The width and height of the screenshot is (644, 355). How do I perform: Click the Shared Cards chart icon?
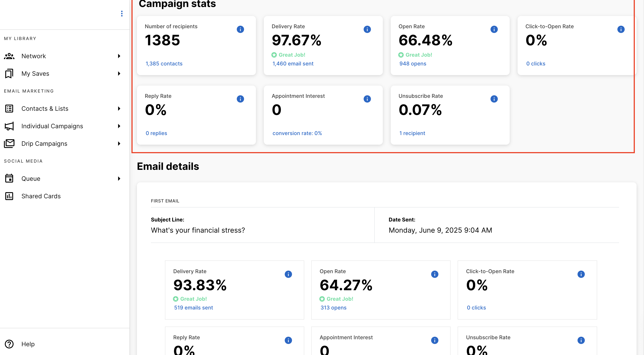9,196
